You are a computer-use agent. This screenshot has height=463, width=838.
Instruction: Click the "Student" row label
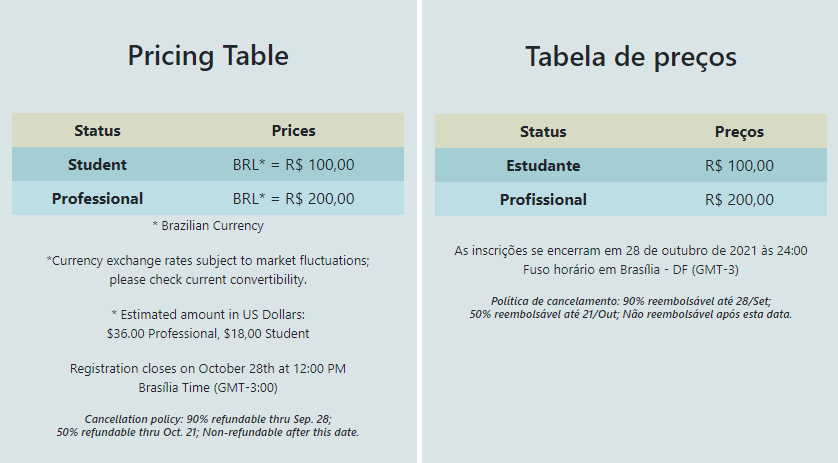click(97, 165)
